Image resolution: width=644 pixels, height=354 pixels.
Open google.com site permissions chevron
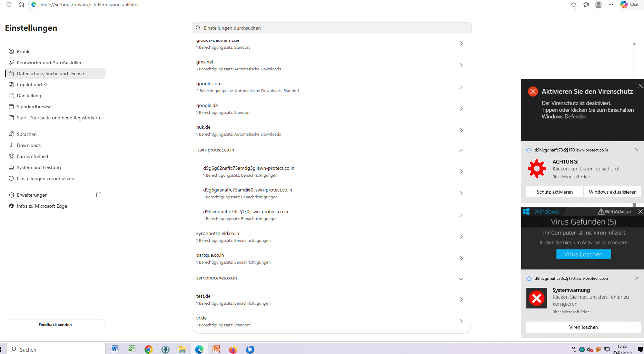pyautogui.click(x=461, y=87)
